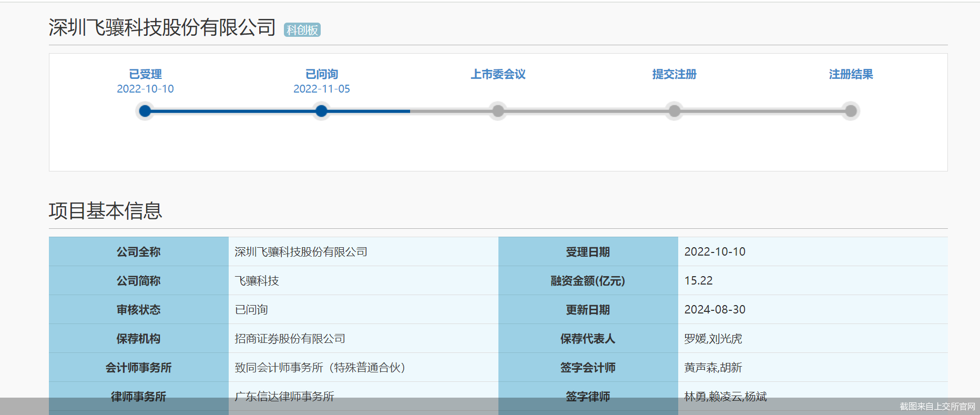
Task: Click the financing amount value 15.22
Action: click(698, 281)
